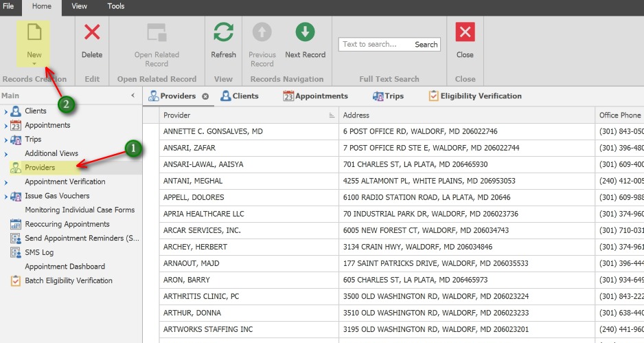Go to Next Record
644x343 pixels.
point(305,33)
